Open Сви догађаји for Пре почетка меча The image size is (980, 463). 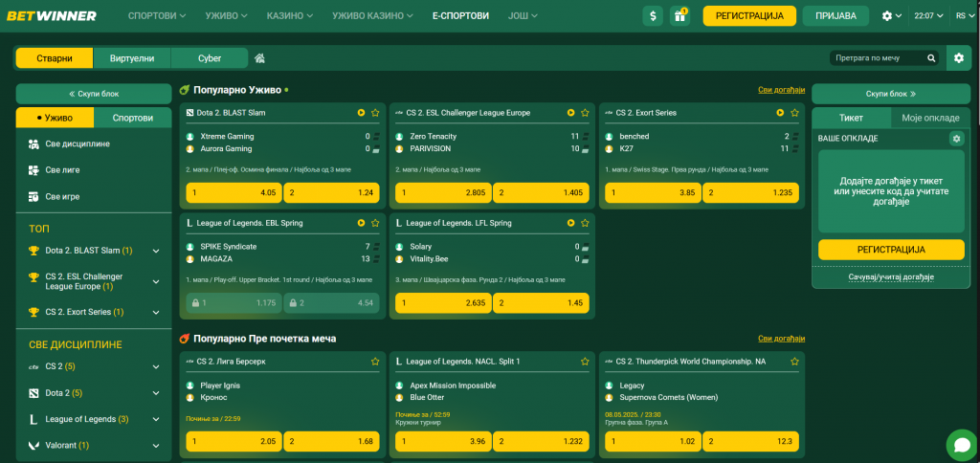(781, 338)
